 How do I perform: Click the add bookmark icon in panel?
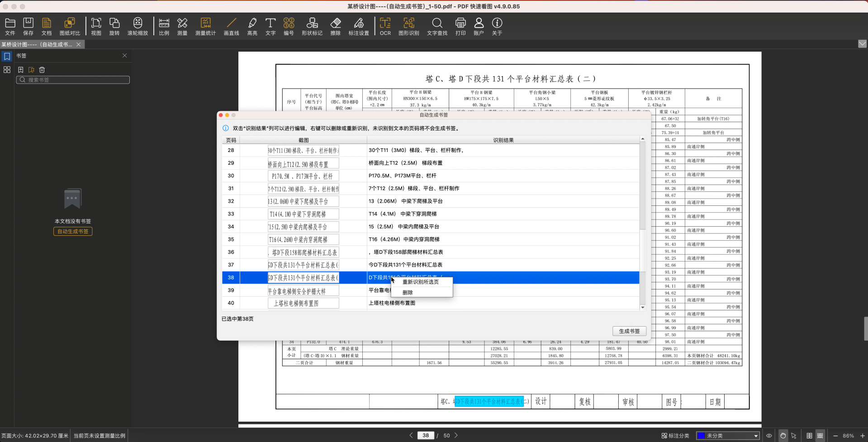pos(21,70)
